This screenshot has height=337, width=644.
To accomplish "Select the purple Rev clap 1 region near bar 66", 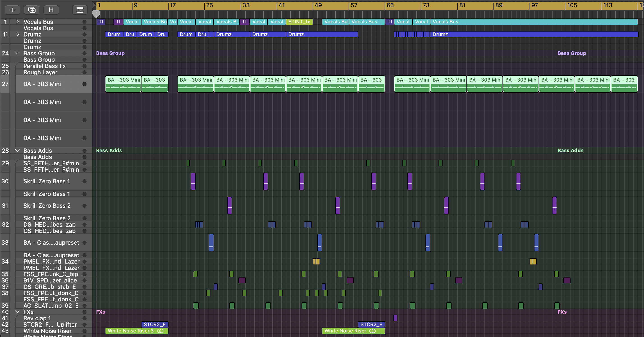I will [x=395, y=318].
